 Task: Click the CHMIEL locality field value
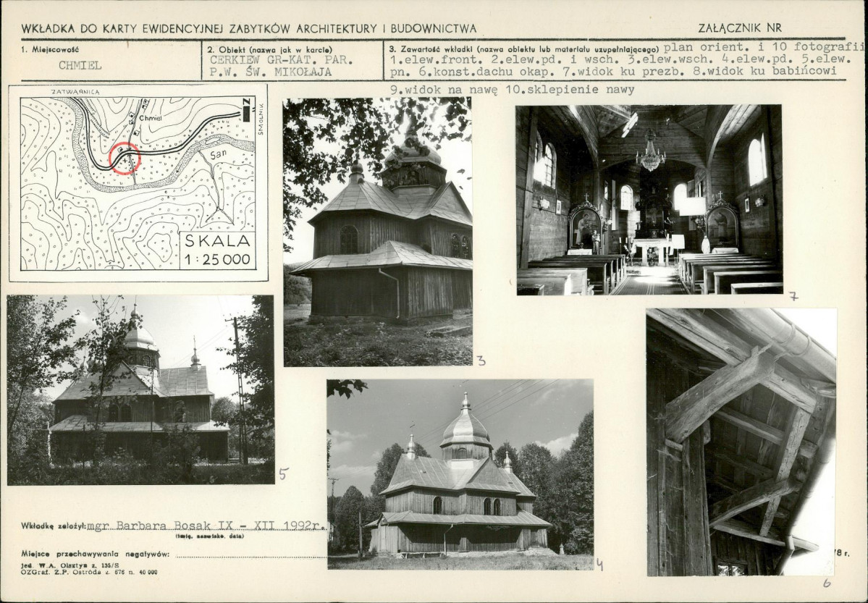(80, 65)
